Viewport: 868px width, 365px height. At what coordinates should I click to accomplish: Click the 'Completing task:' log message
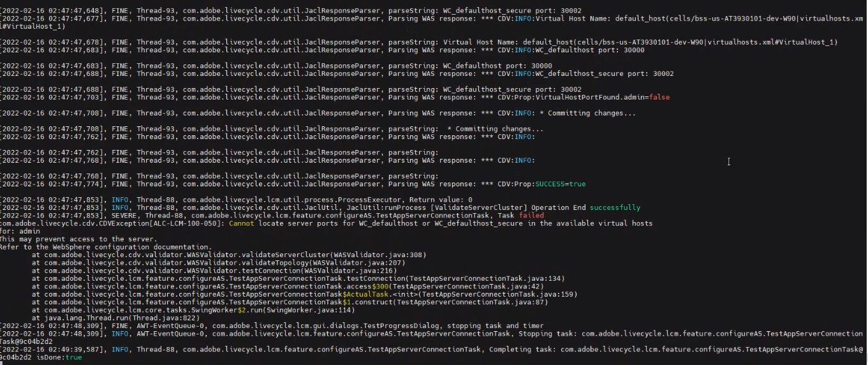522,349
